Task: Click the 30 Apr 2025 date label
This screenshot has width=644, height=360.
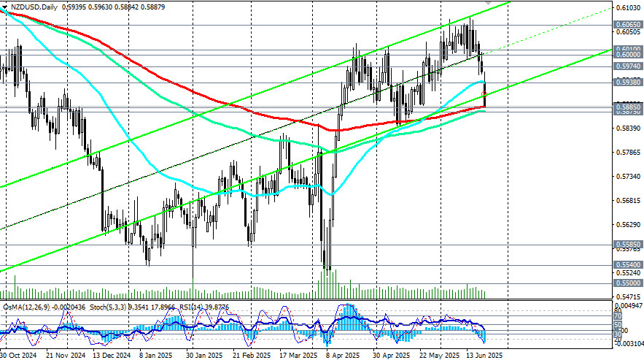Action: [392, 355]
